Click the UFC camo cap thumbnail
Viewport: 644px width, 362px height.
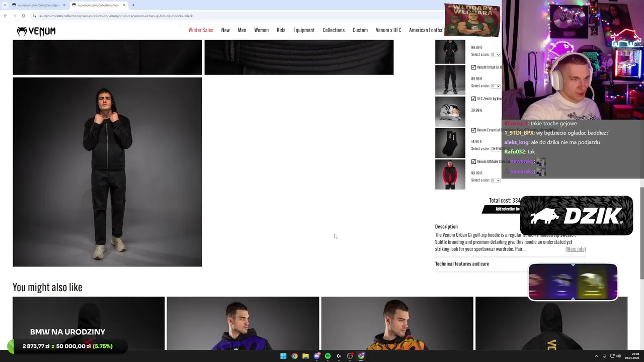pyautogui.click(x=450, y=111)
